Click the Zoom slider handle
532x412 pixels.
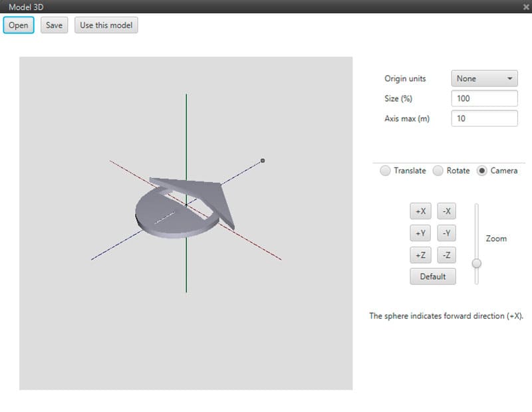point(477,263)
